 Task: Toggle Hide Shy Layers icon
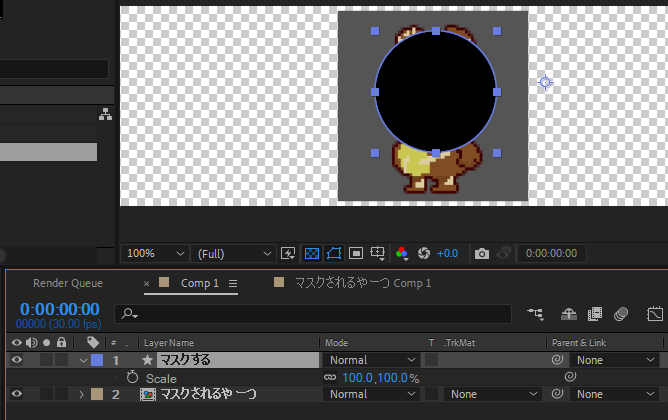(x=568, y=314)
